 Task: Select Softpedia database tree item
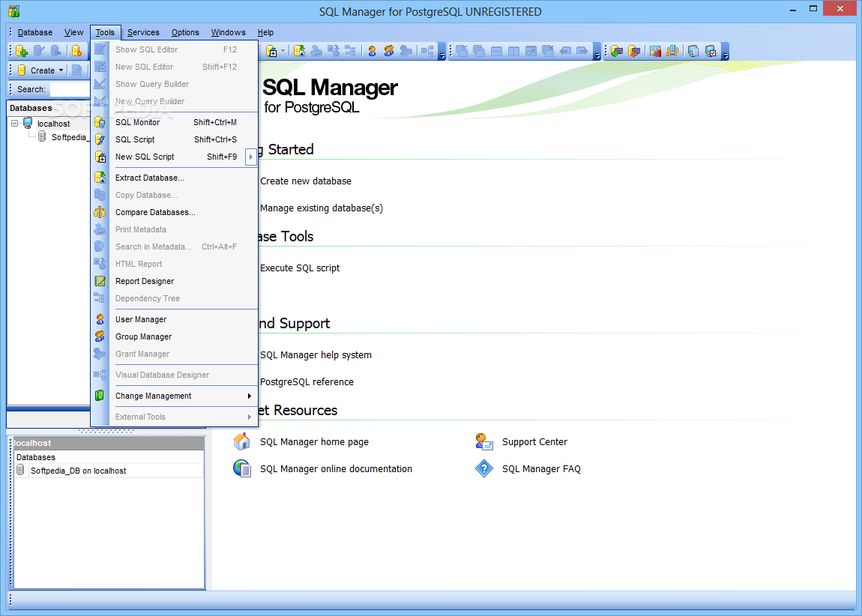coord(69,137)
